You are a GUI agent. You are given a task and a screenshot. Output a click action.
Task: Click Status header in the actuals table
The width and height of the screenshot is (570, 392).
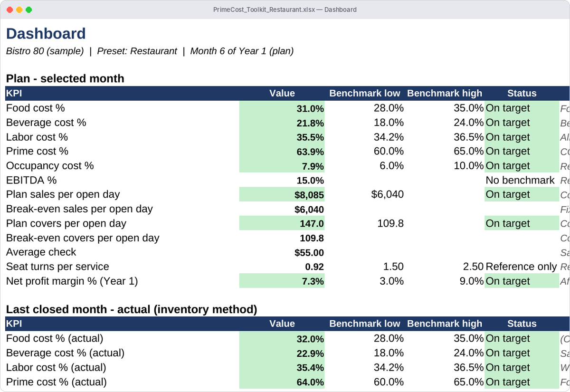point(522,324)
